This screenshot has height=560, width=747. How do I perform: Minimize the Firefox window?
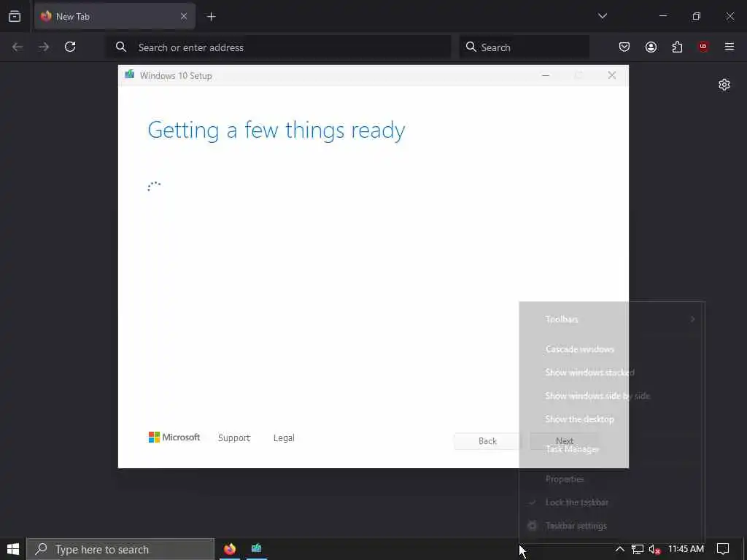click(x=662, y=16)
